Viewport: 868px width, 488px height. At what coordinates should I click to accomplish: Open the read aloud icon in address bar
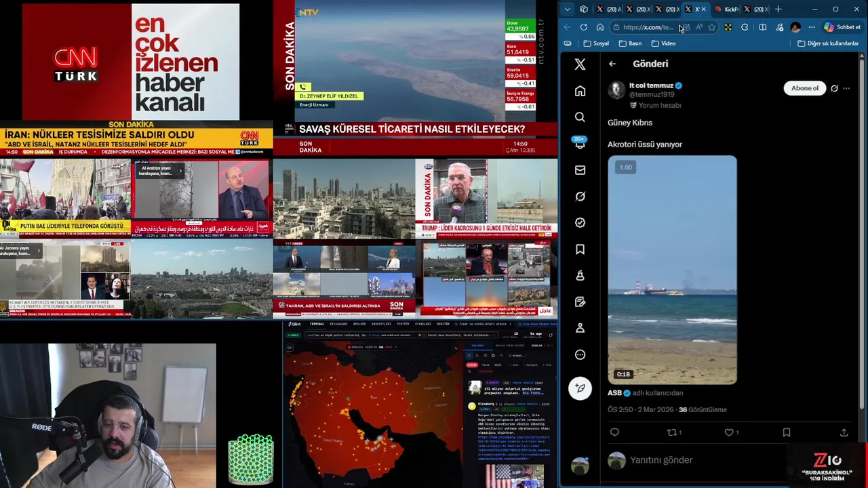click(698, 27)
